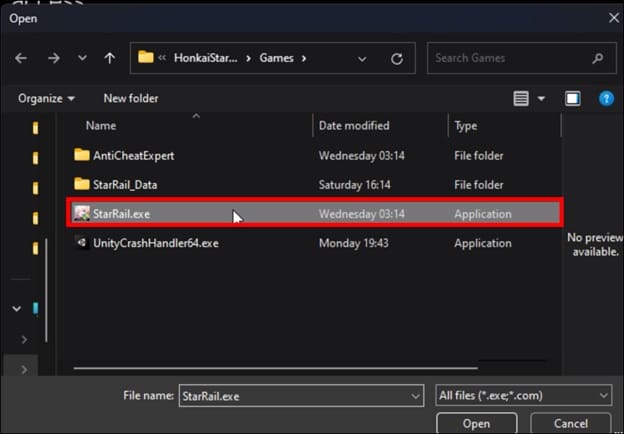The image size is (624, 434).
Task: Open File name dropdown arrow
Action: pos(415,396)
